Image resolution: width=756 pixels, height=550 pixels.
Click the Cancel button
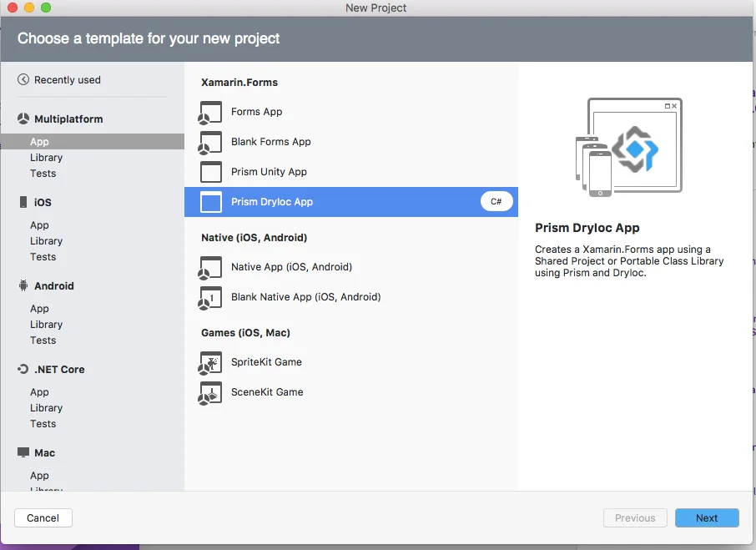[x=43, y=517]
